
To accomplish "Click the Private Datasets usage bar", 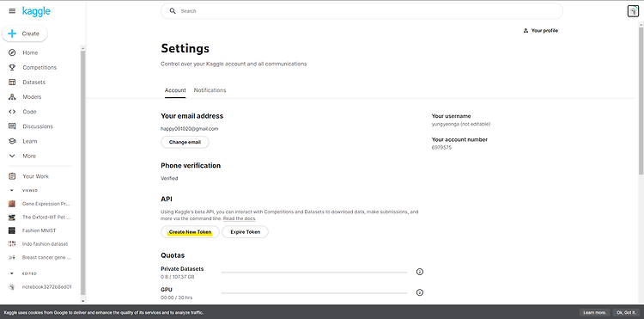I will pyautogui.click(x=314, y=272).
